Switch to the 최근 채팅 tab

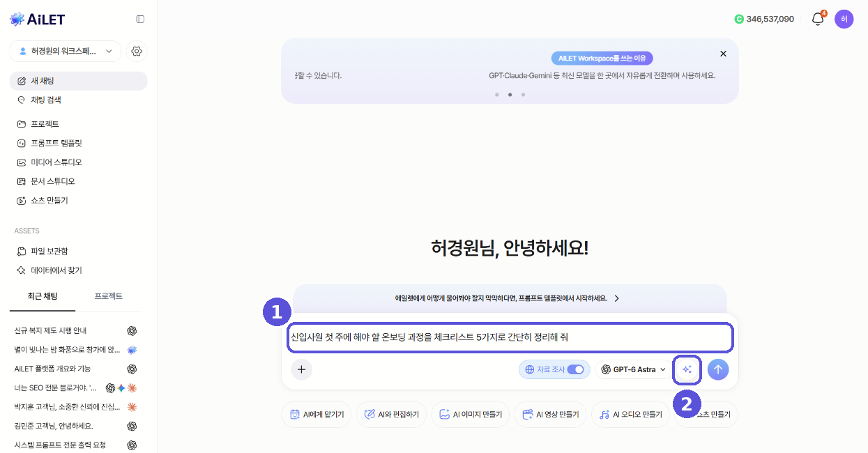[x=43, y=296]
